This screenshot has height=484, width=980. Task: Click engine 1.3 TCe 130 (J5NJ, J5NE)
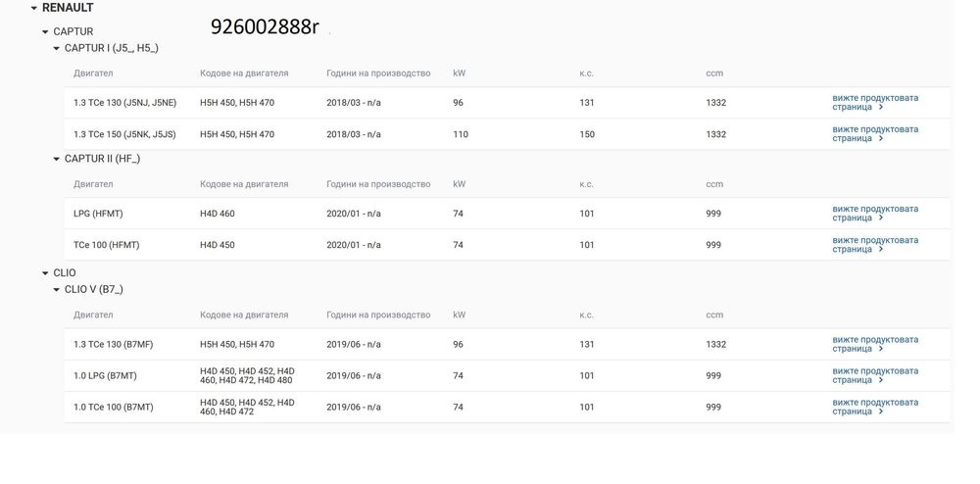click(125, 103)
